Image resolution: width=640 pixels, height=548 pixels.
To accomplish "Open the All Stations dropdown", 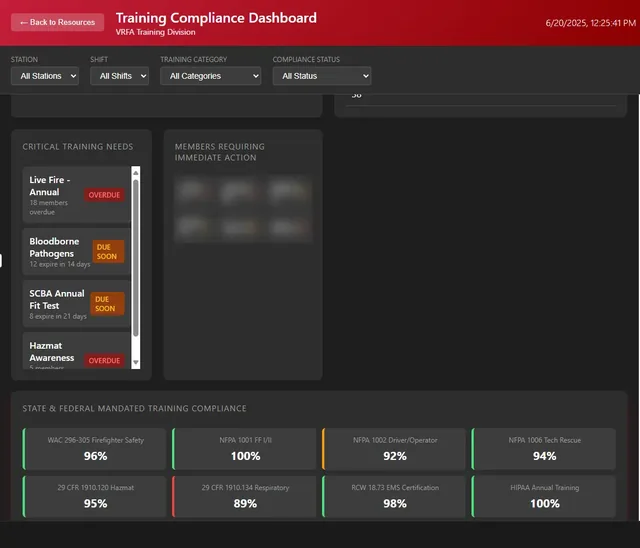I will click(x=45, y=76).
